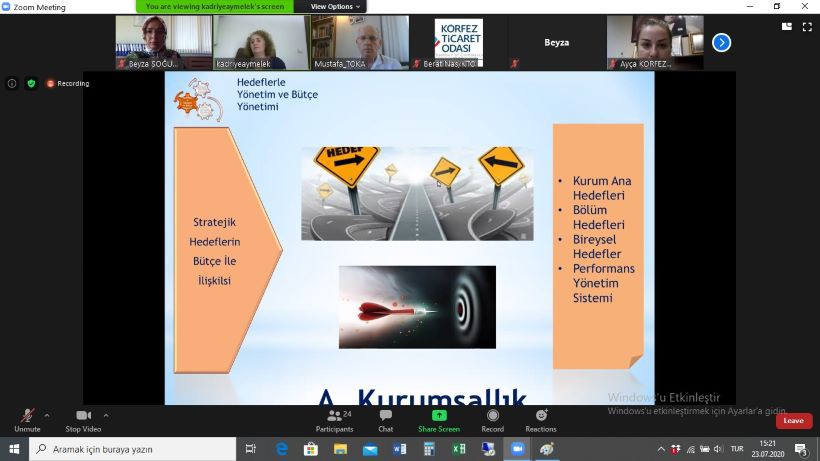Select Ayça KÖRFEZ video thumbnail
Viewport: 820px width, 461px height.
click(x=655, y=42)
